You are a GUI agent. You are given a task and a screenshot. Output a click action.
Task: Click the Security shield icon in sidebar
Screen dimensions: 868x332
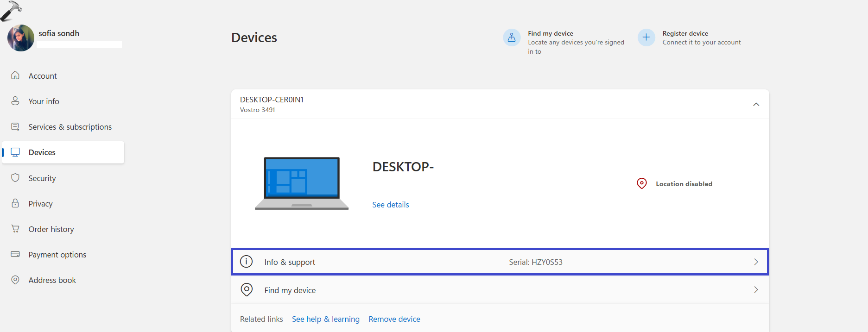click(x=15, y=178)
